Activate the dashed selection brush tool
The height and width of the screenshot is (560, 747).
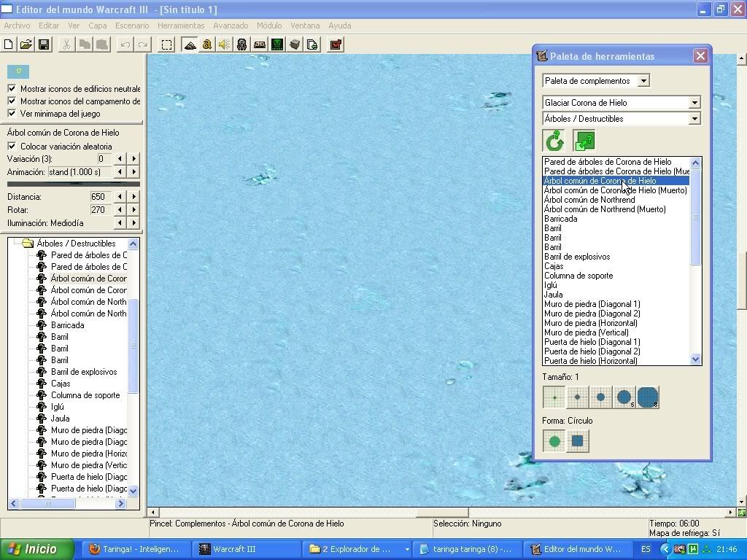click(x=166, y=44)
